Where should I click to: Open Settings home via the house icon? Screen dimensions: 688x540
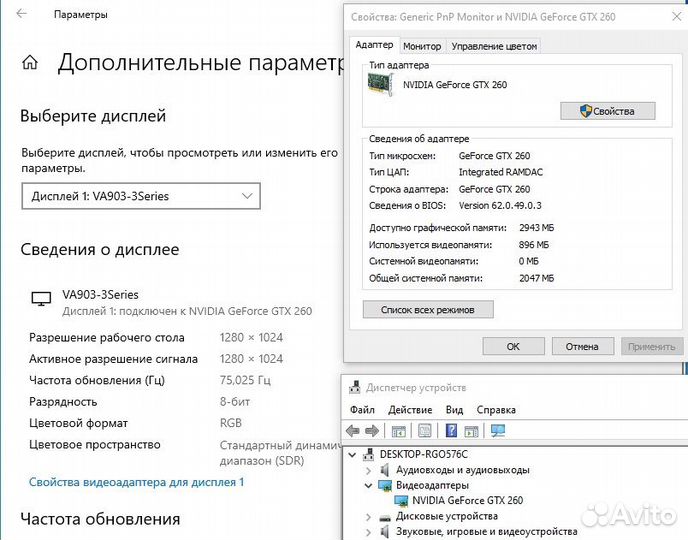click(30, 62)
